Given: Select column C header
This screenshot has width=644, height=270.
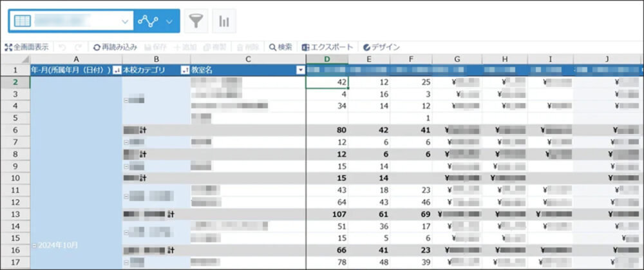Looking at the screenshot, I should (248, 59).
